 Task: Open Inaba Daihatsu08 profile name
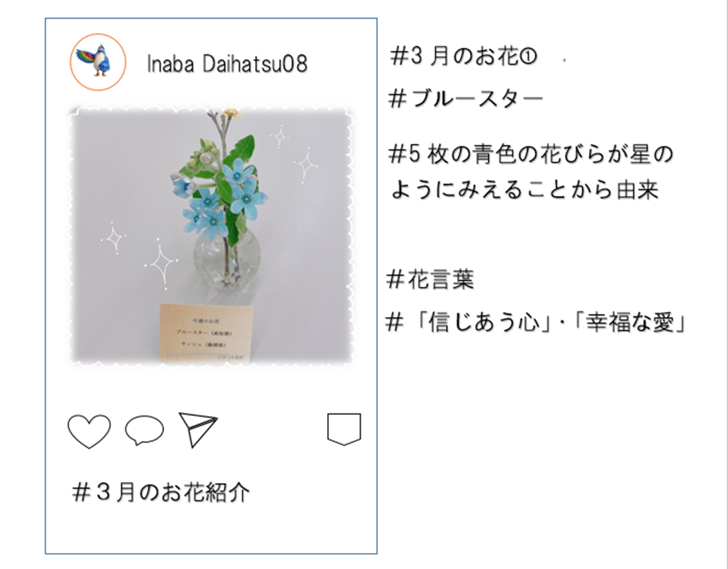point(227,64)
